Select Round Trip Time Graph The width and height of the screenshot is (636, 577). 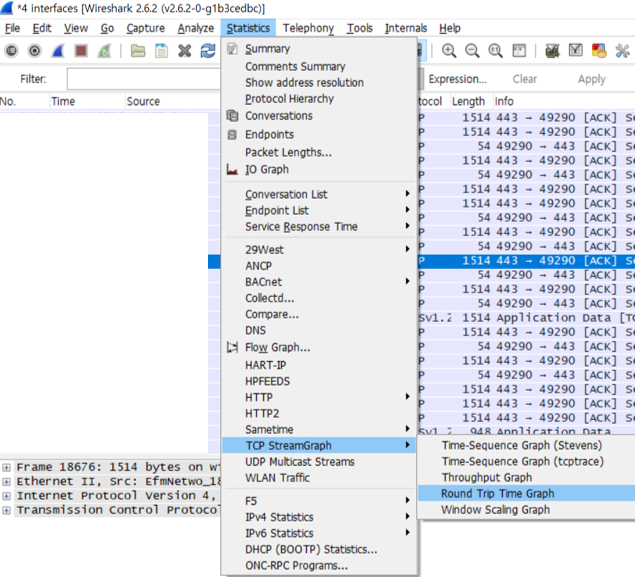[526, 493]
